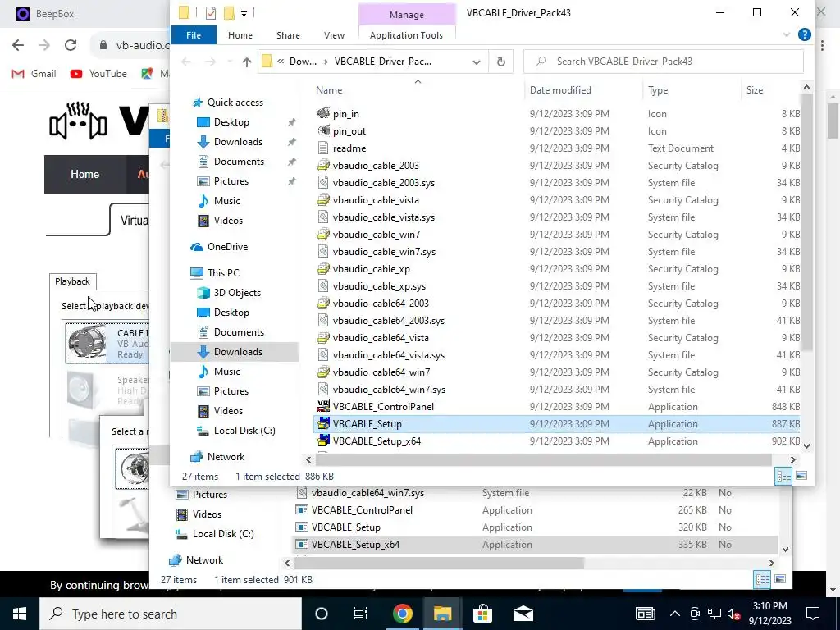Show hidden system tray icons
Screen dimensions: 840x630
(x=675, y=614)
